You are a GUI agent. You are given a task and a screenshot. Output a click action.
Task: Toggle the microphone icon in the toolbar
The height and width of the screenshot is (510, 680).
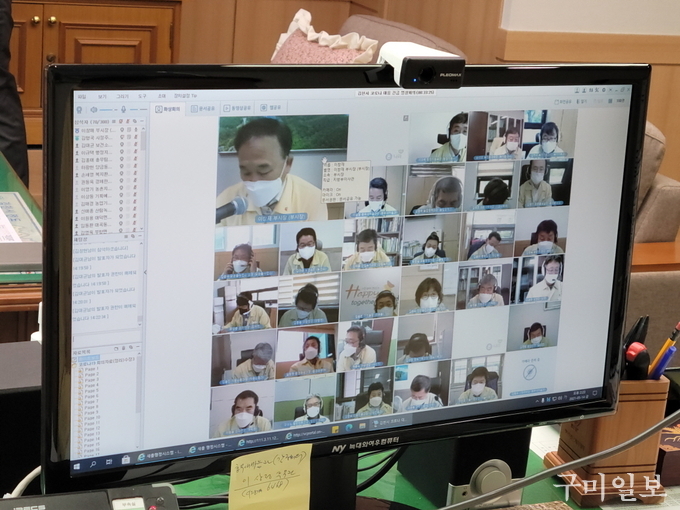tap(124, 110)
